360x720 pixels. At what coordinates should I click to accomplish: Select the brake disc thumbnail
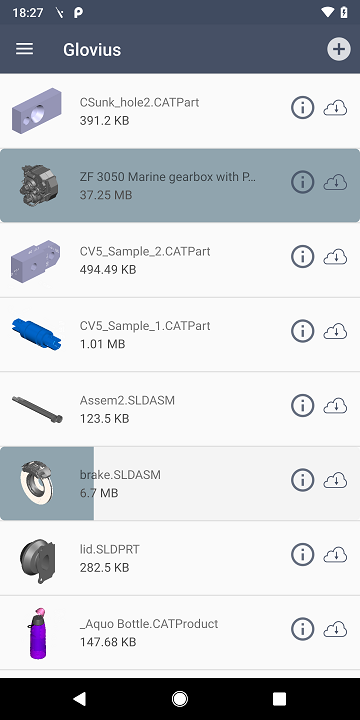[x=37, y=482]
